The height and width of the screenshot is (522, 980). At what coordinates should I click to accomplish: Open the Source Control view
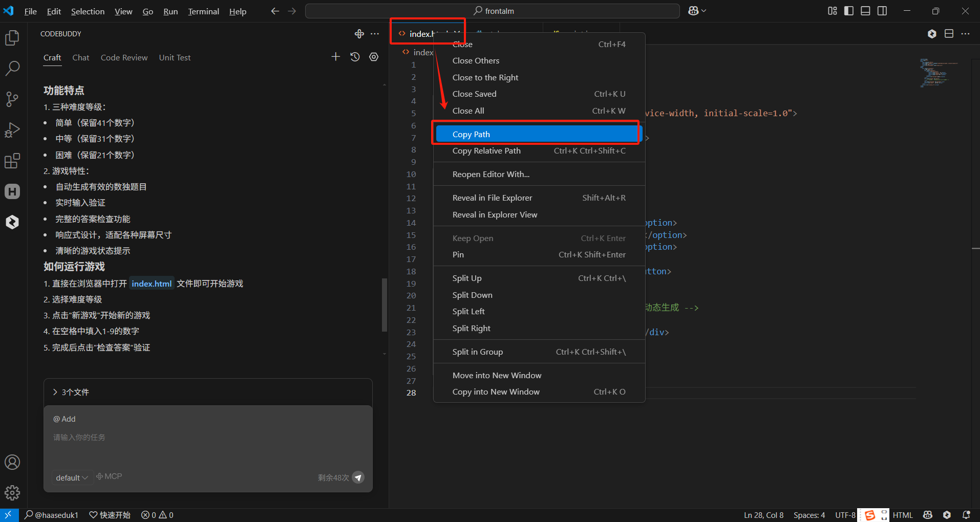pos(12,99)
